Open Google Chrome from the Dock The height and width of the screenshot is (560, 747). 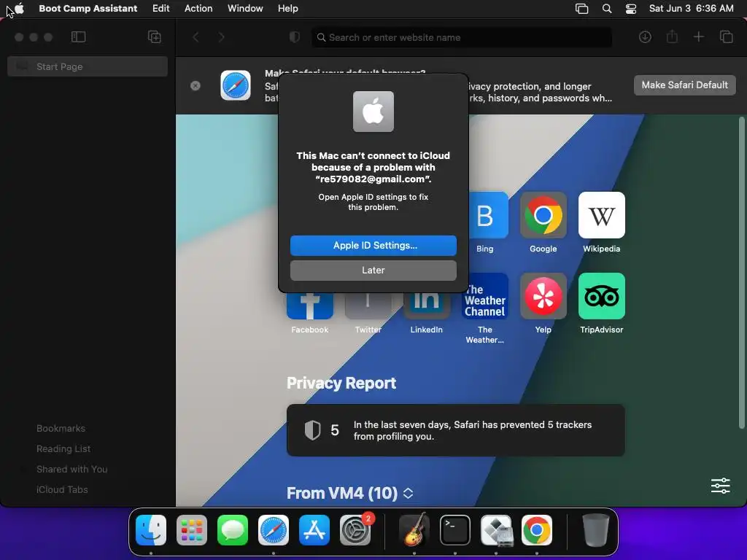(537, 531)
